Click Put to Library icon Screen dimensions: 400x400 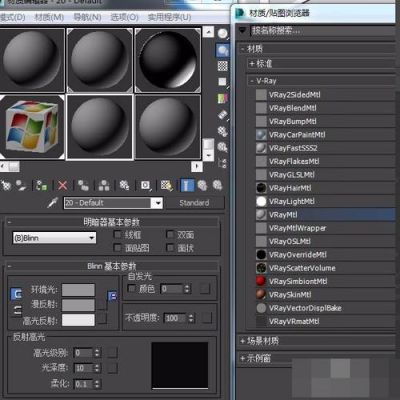[x=125, y=185]
